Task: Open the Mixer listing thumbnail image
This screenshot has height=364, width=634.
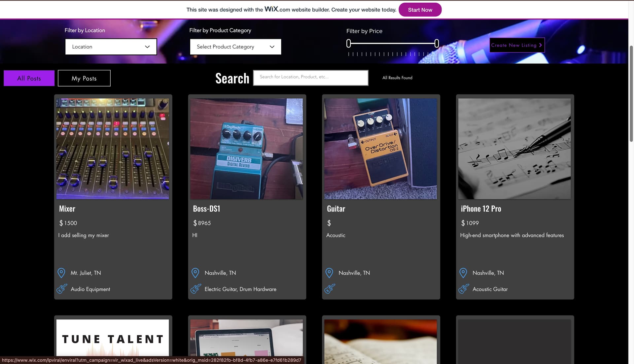Action: click(x=113, y=149)
